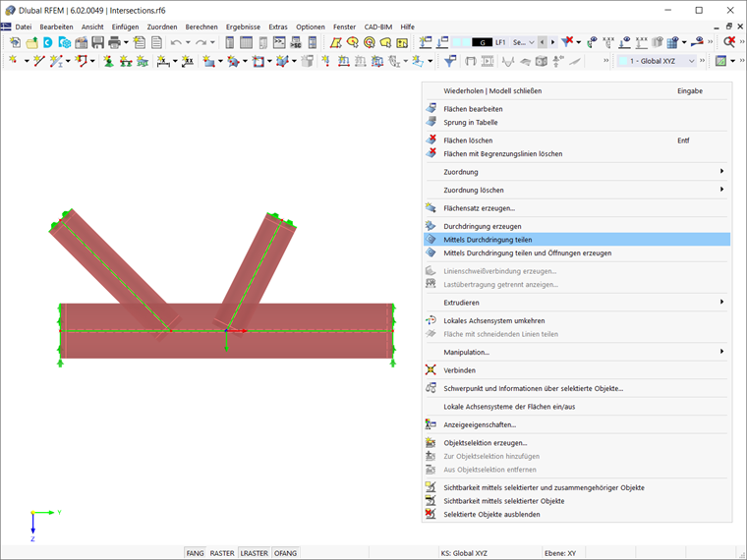Viewport: 747px width, 560px height.
Task: Click Lokales Achsensystem umkehren
Action: tap(577, 320)
